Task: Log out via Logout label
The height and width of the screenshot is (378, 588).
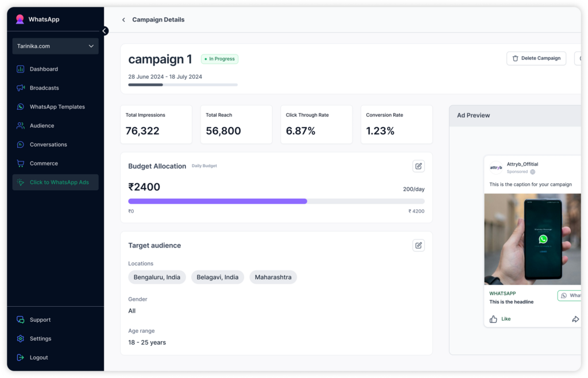Action: pos(38,357)
